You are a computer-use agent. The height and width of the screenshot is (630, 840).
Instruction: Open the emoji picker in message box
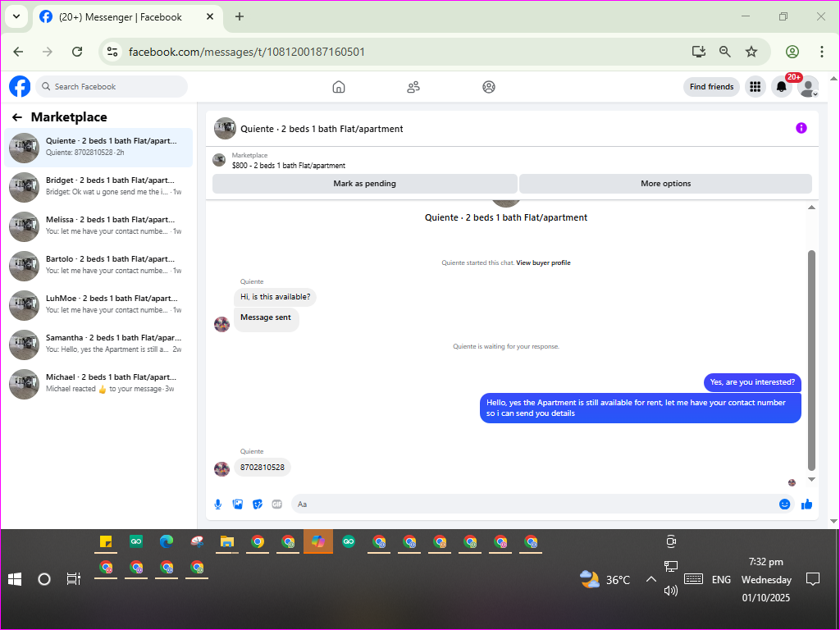(784, 504)
